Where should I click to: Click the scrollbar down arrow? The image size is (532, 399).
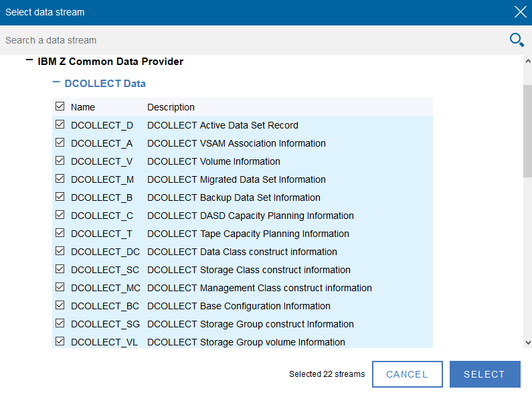click(527, 342)
